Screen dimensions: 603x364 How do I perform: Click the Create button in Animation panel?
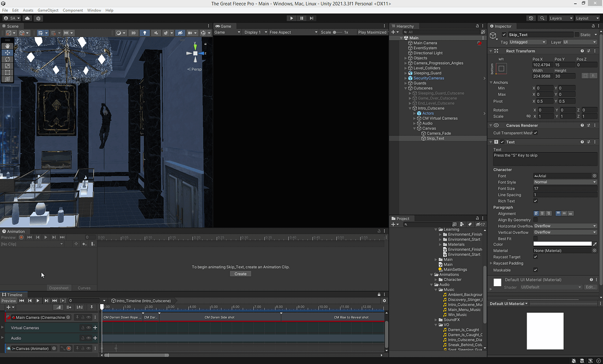(x=240, y=274)
